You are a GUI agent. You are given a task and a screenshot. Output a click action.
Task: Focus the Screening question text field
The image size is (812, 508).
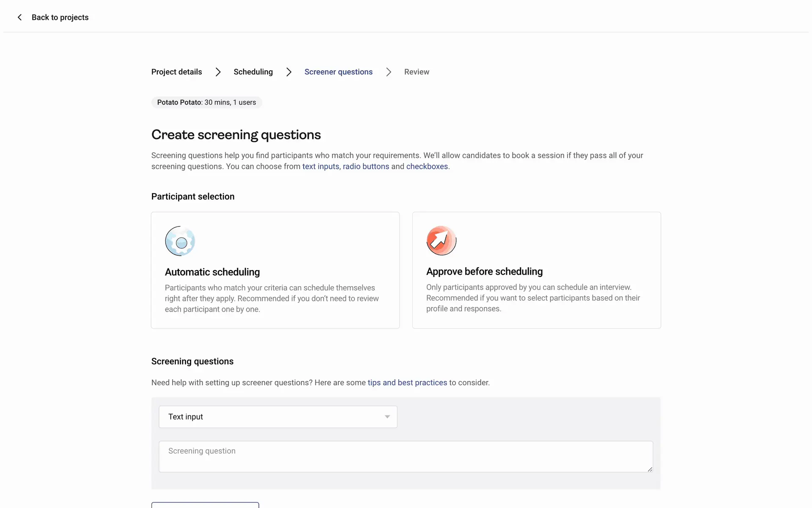point(406,456)
